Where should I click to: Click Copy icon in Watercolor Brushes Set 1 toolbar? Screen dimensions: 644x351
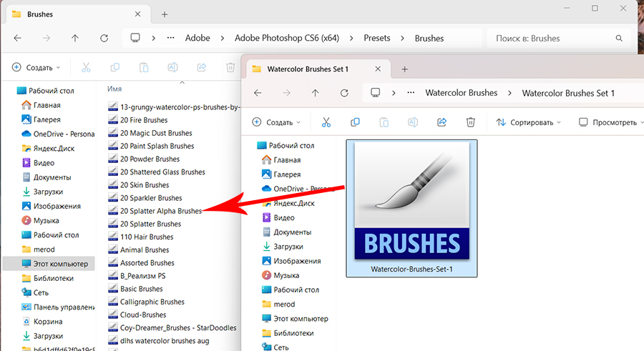pos(354,122)
